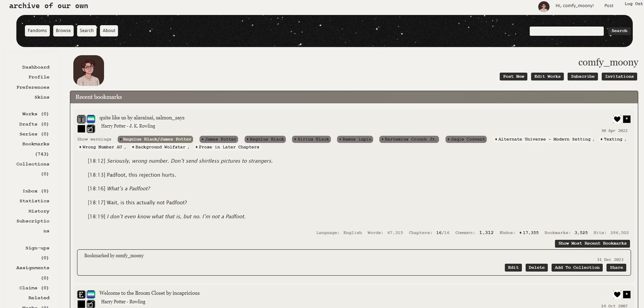The image size is (644, 308).
Task: Click the Jaqie Couvent tag
Action: [x=466, y=139]
